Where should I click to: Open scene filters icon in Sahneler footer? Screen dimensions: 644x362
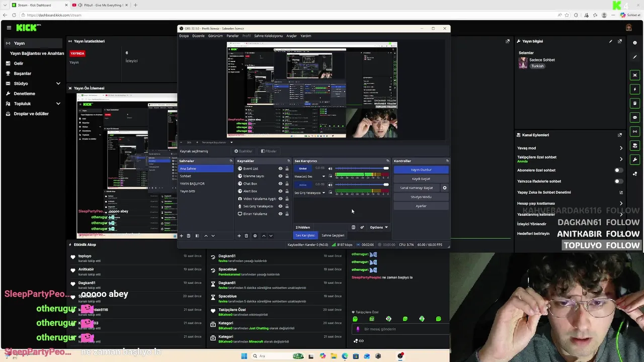click(x=197, y=236)
